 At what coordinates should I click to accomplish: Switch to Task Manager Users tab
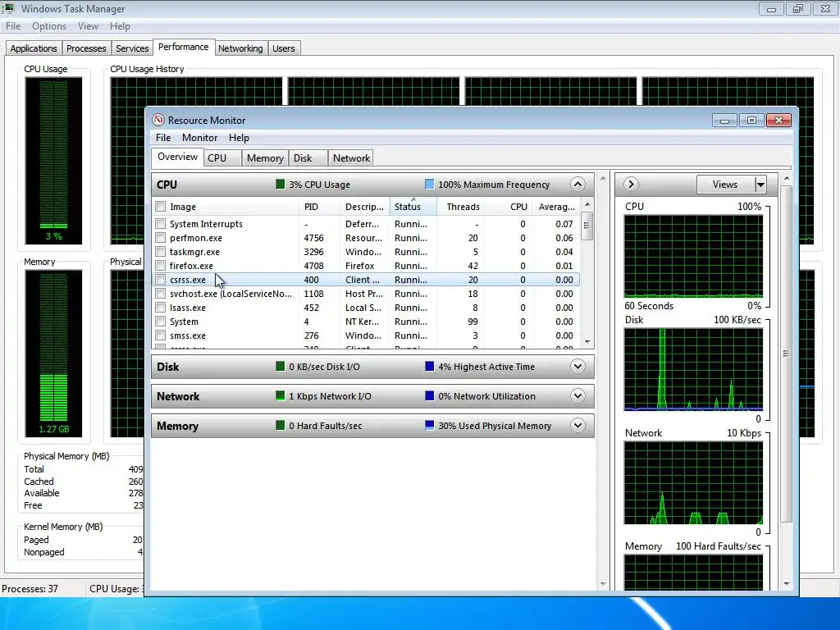point(283,48)
